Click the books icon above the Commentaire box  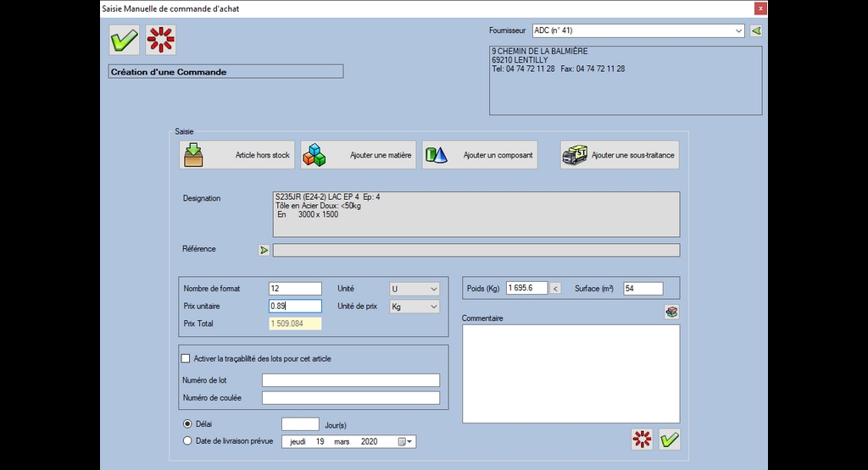pyautogui.click(x=671, y=312)
